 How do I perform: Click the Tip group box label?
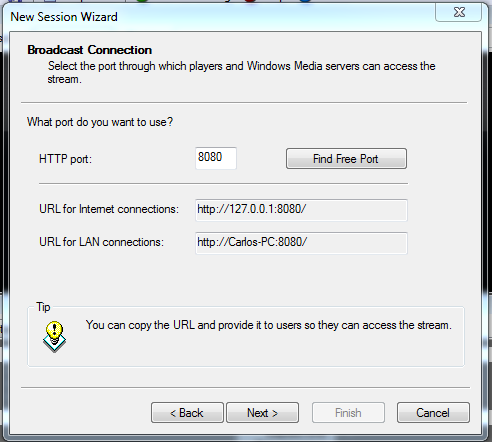(43, 307)
